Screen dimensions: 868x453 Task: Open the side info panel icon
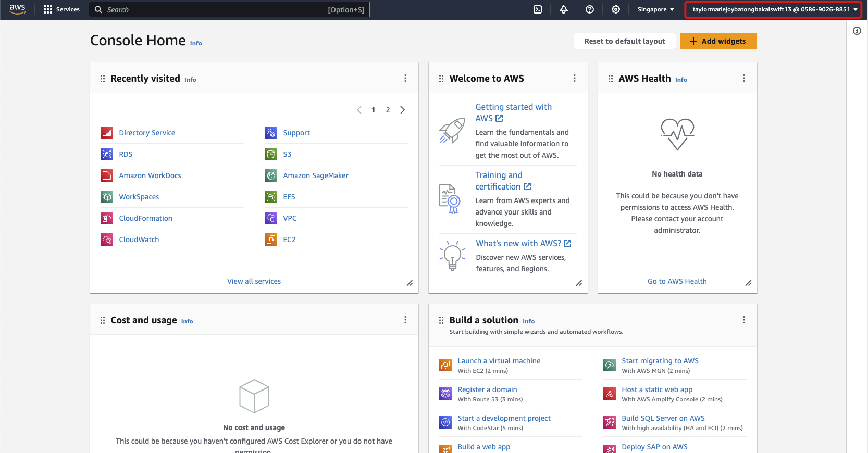pos(857,31)
